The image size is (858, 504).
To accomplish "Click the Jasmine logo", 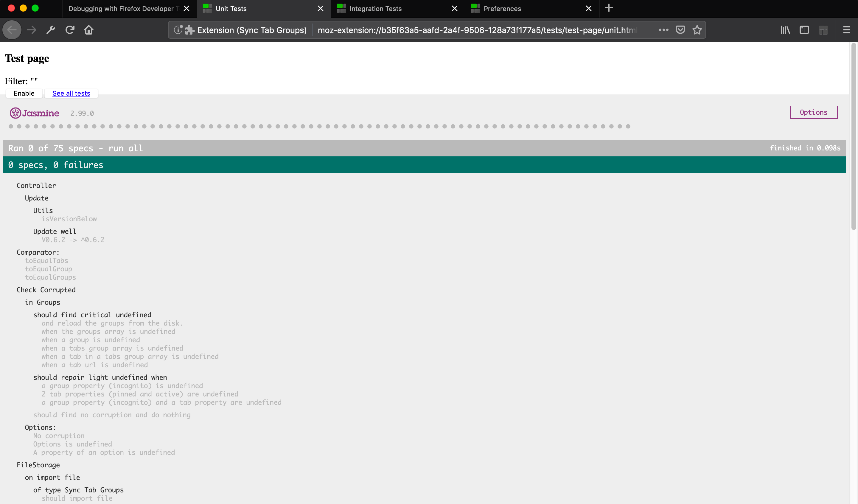I will [34, 113].
